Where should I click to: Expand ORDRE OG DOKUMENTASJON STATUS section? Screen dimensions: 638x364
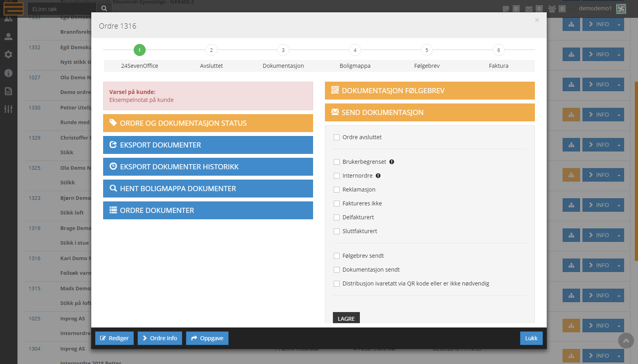point(208,123)
